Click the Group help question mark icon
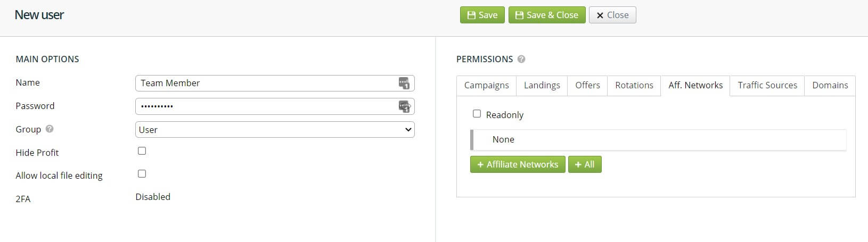This screenshot has height=242, width=868. (x=50, y=129)
